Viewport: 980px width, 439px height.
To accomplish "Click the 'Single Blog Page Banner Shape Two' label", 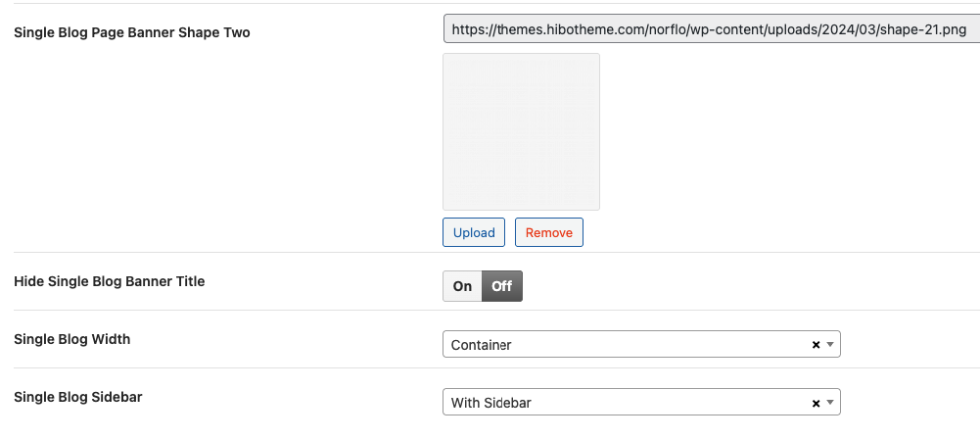I will (x=132, y=32).
